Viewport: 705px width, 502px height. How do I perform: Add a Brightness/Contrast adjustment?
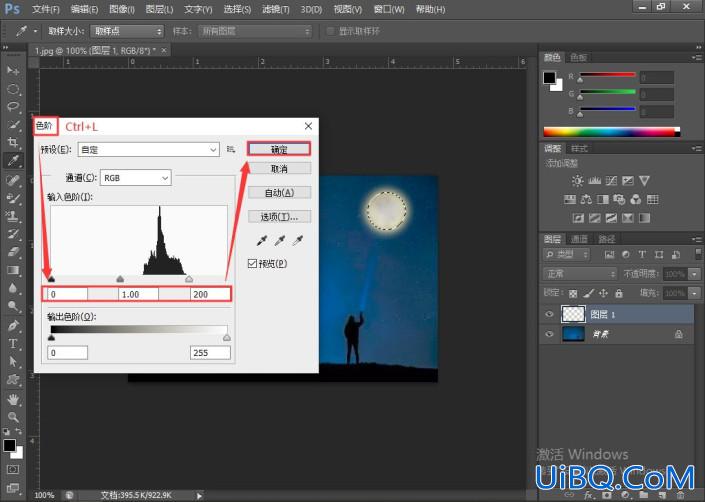click(x=578, y=181)
